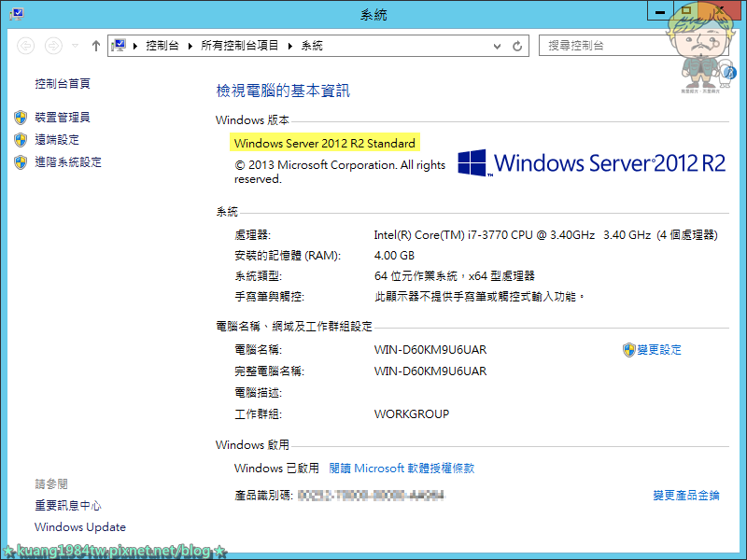
Task: Click the © 2013 Microsoft Corporation copyright text
Action: [340, 172]
